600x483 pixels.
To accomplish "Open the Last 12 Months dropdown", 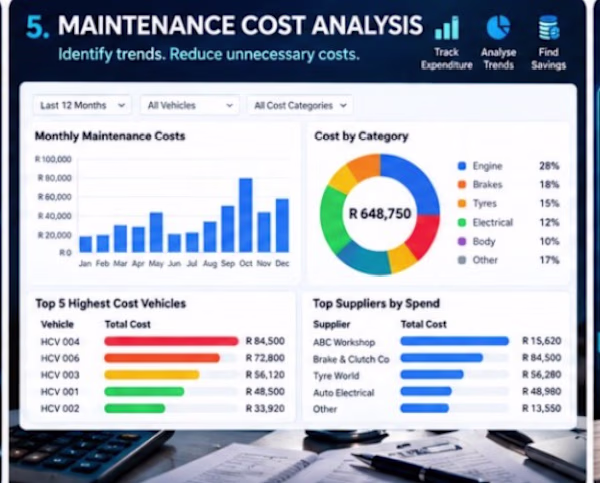I will coord(82,105).
